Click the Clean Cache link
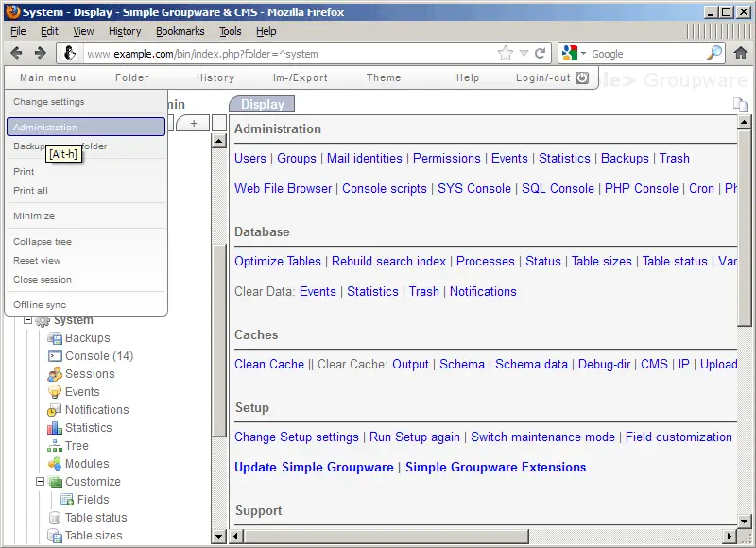This screenshot has width=756, height=548. pos(269,365)
